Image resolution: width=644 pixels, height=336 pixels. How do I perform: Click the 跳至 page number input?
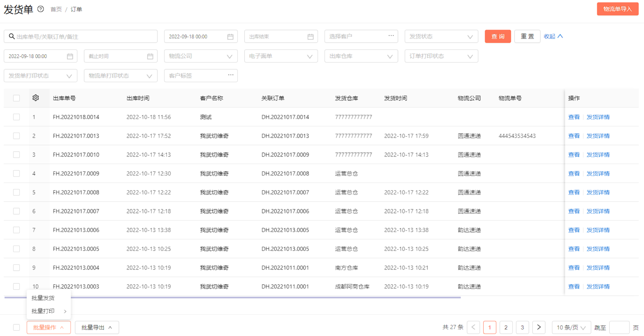[619, 327]
